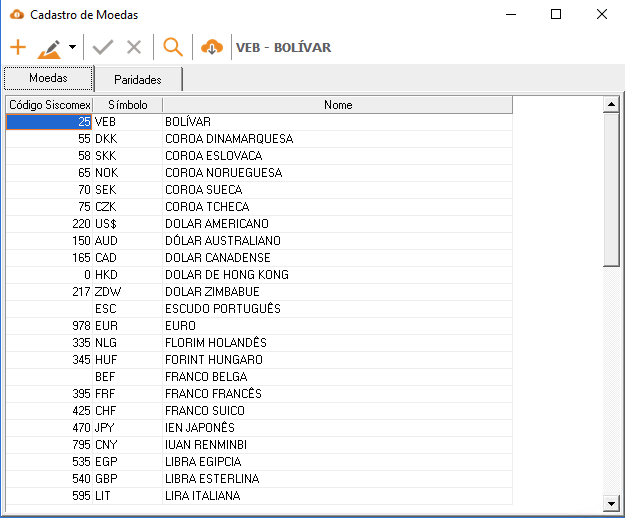The height and width of the screenshot is (518, 625).
Task: Select the Moedas tab
Action: click(48, 78)
